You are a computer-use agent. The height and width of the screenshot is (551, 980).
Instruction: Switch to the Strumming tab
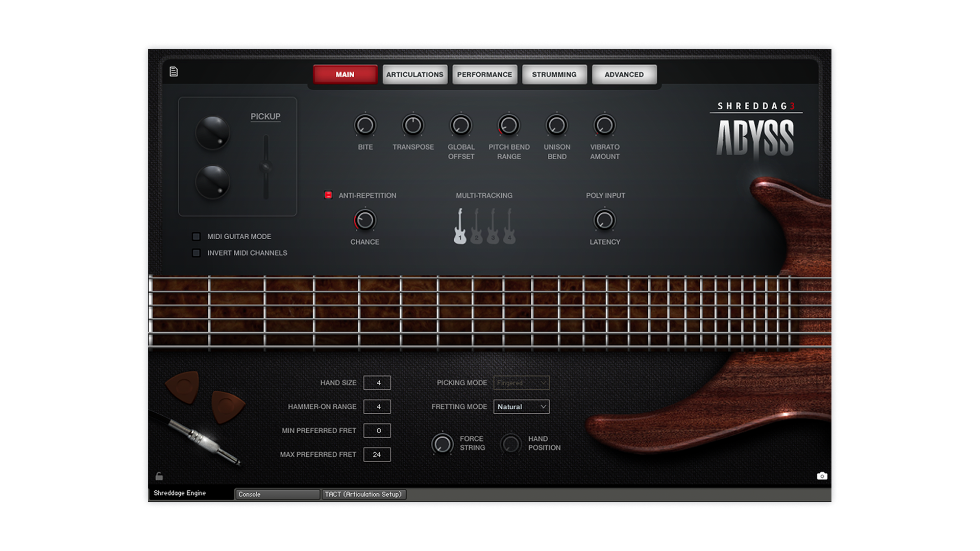tap(554, 74)
